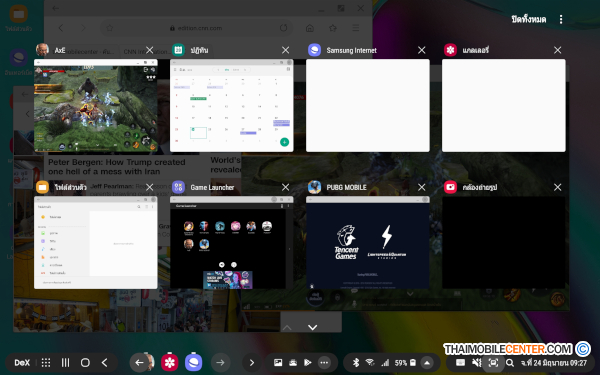Image resolution: width=600 pixels, height=375 pixels.
Task: Open the apps grid from taskbar
Action: [46, 362]
